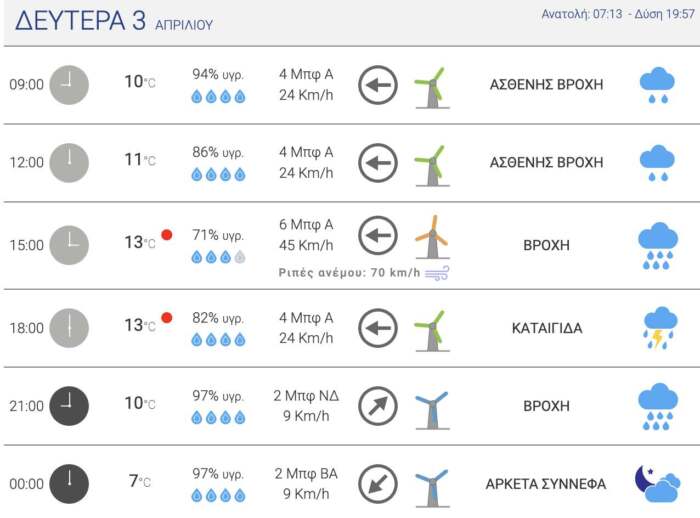Click the ΑΡΚΕΤΑ ΣΥΝΝΕΦΑ label at 00:00
The width and height of the screenshot is (700, 518).
[x=546, y=484]
